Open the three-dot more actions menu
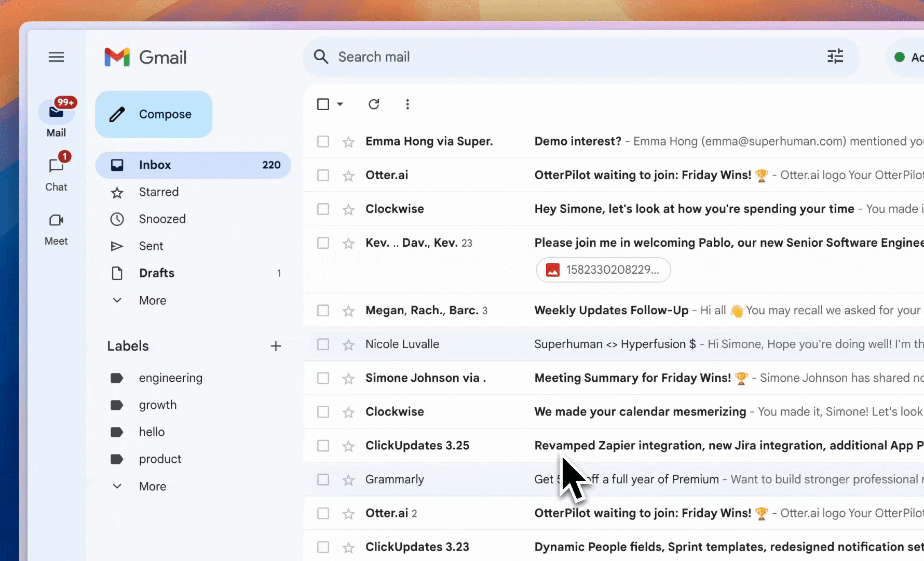The height and width of the screenshot is (561, 924). click(407, 104)
